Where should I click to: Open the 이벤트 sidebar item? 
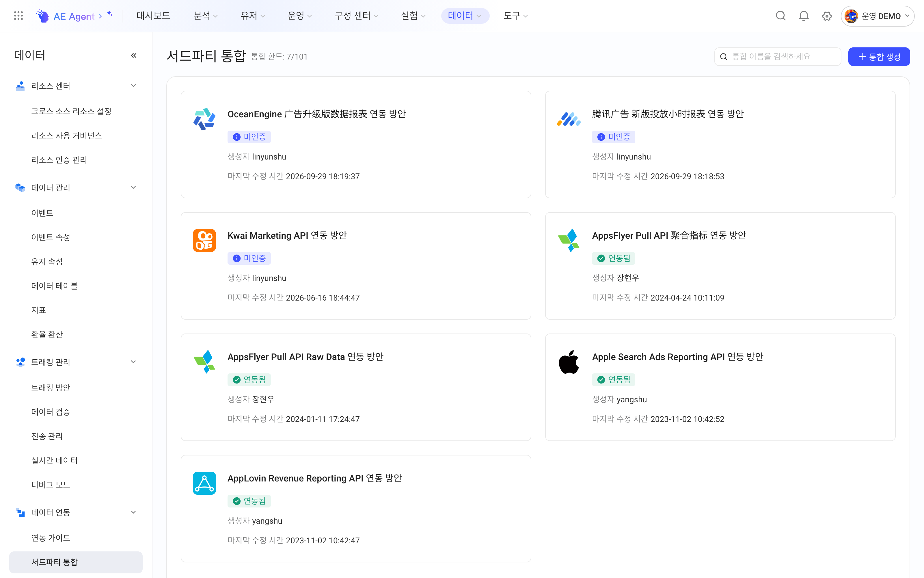42,213
